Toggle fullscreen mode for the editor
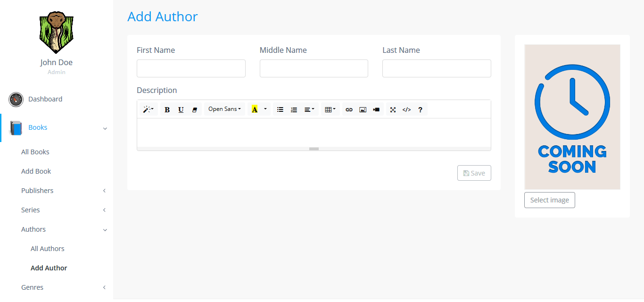Image resolution: width=644 pixels, height=302 pixels. tap(393, 109)
